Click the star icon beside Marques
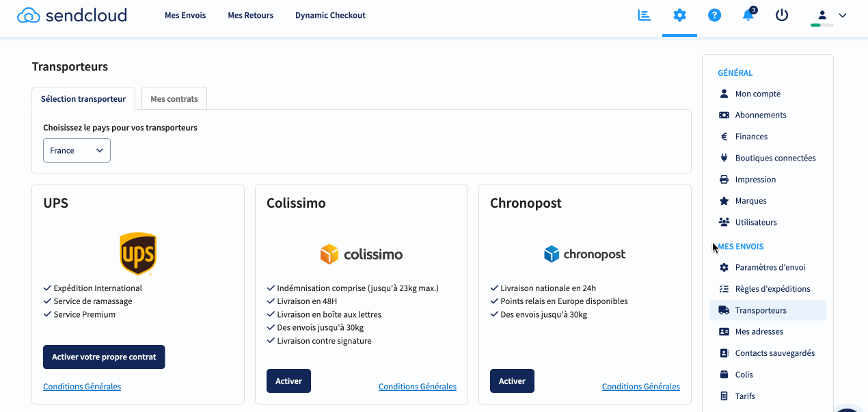 (x=724, y=201)
